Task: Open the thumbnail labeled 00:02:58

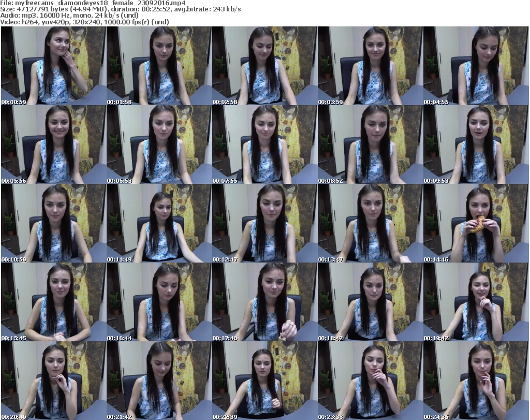Action: click(x=264, y=66)
